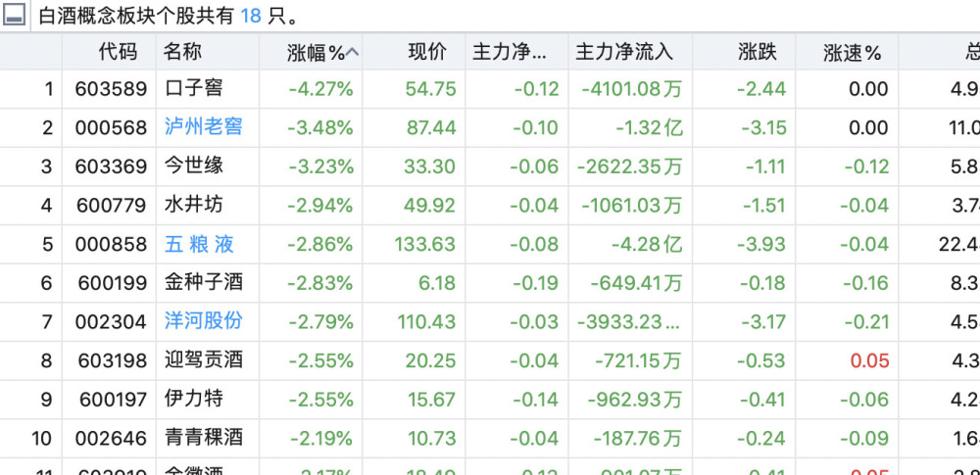
Task: Click the 迎驾贡酒 stock name
Action: click(x=203, y=360)
